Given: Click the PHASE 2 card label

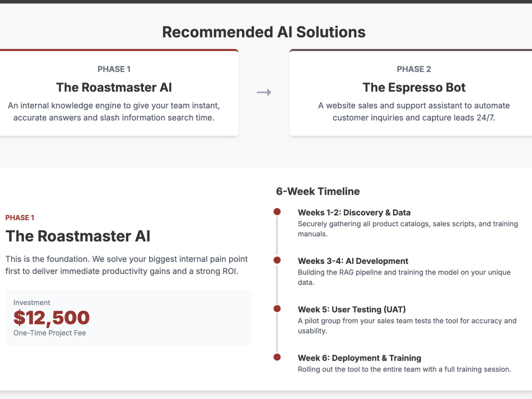Looking at the screenshot, I should point(414,69).
